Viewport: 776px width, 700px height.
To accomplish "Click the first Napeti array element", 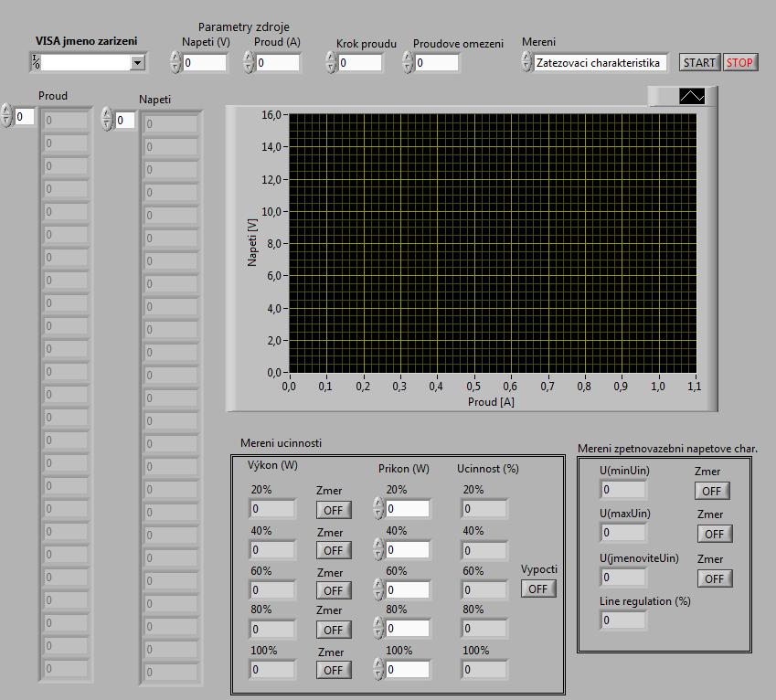I will tap(170, 123).
